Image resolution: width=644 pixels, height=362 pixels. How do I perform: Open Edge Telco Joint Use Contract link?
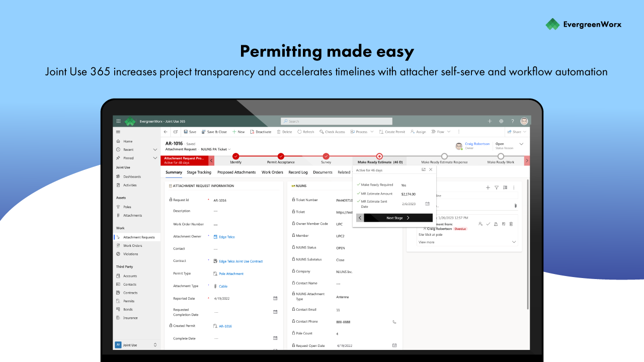pyautogui.click(x=241, y=261)
